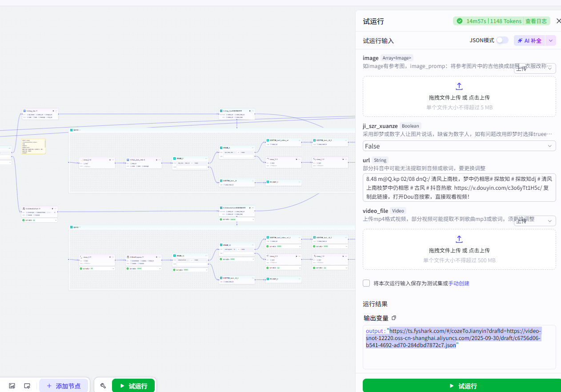Click the 手动创建 link
561x392 pixels.
click(x=459, y=283)
